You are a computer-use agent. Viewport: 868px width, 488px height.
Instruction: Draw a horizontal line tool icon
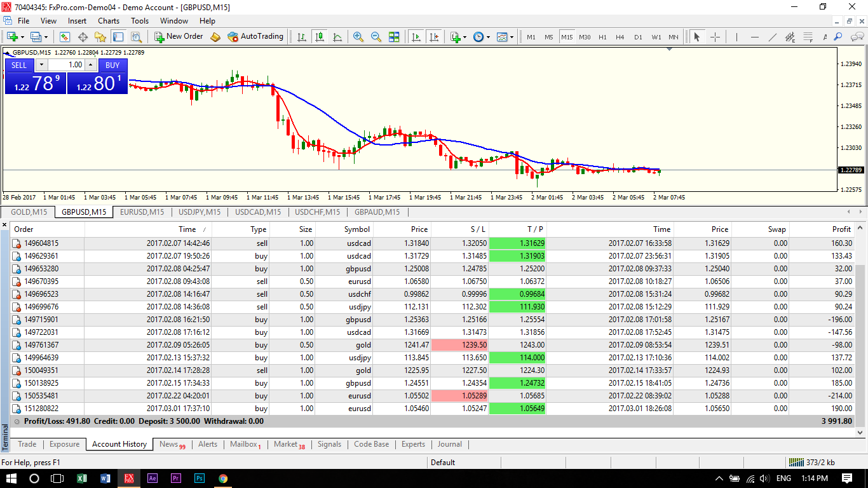[x=755, y=37]
